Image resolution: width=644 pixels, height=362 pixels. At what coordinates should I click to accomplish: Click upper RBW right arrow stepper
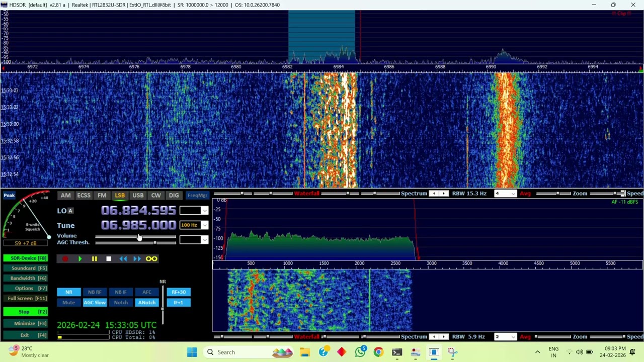[444, 194]
